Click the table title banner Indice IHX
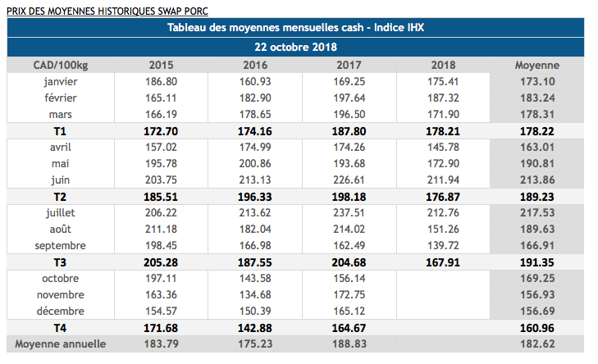This screenshot has width=598, height=364. coord(295,29)
